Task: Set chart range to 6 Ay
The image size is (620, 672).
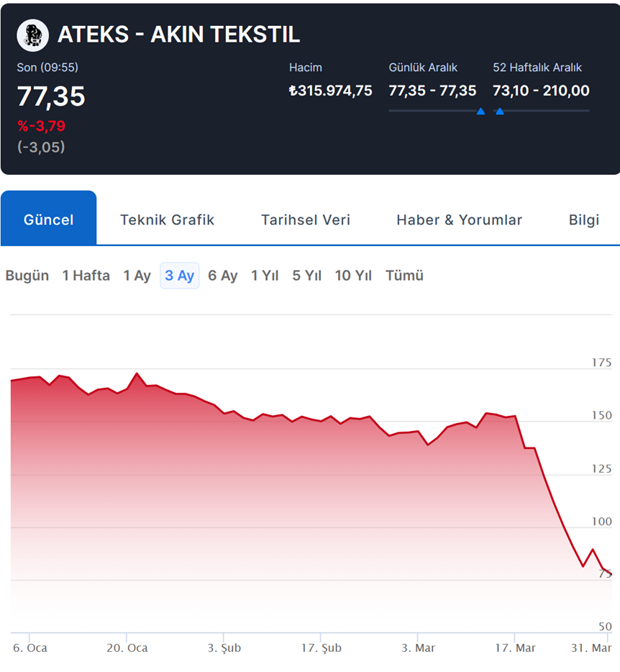Action: [222, 276]
